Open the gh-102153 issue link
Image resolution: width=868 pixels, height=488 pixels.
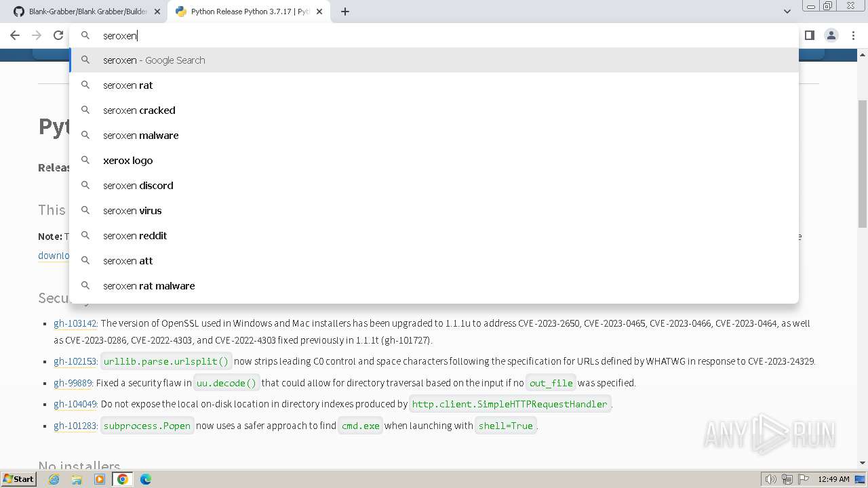pos(75,361)
